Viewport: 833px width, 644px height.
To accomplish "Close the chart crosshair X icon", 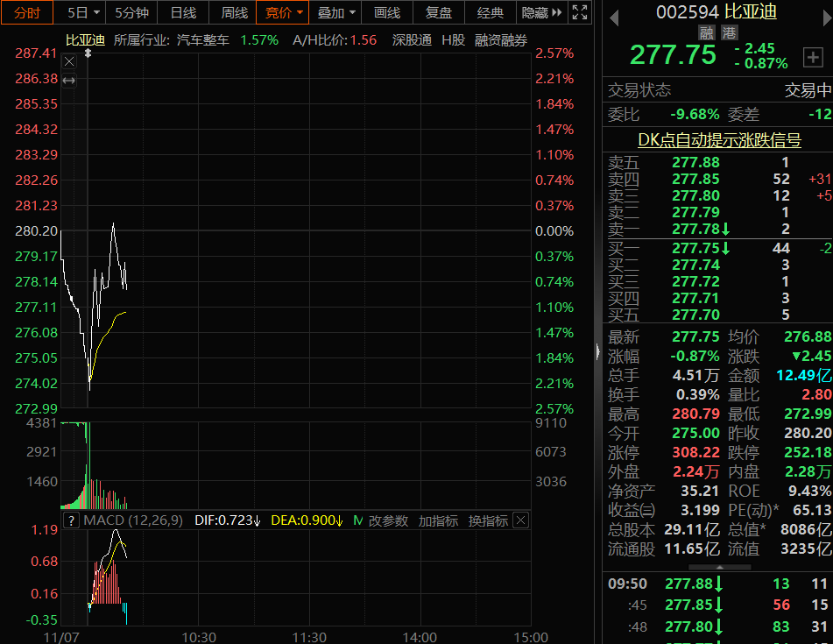I will click(x=69, y=61).
